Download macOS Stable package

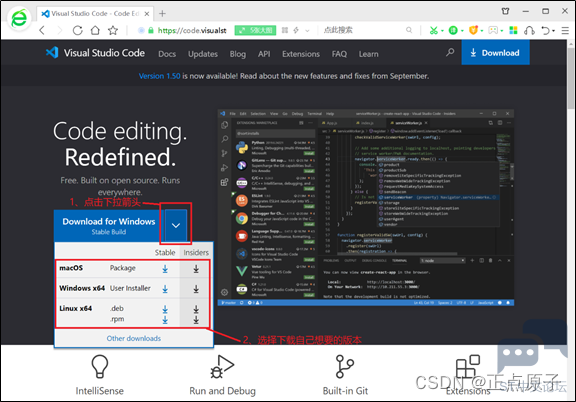click(165, 269)
